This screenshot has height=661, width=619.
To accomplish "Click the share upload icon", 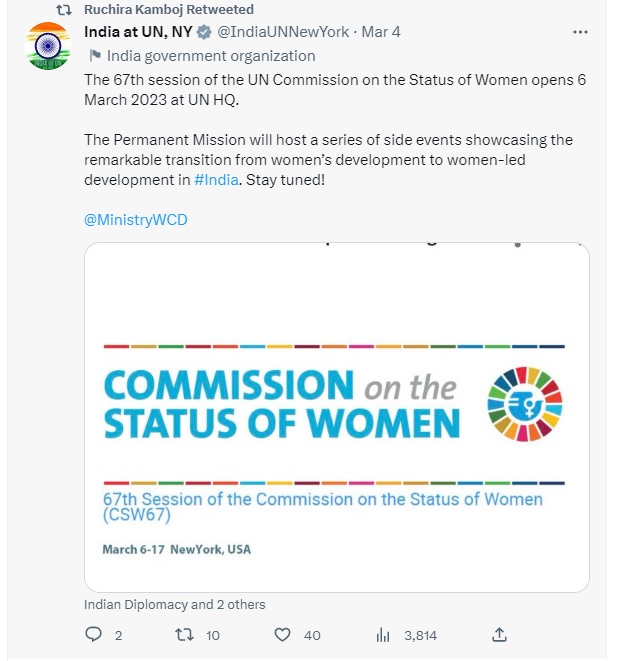I will tap(500, 635).
